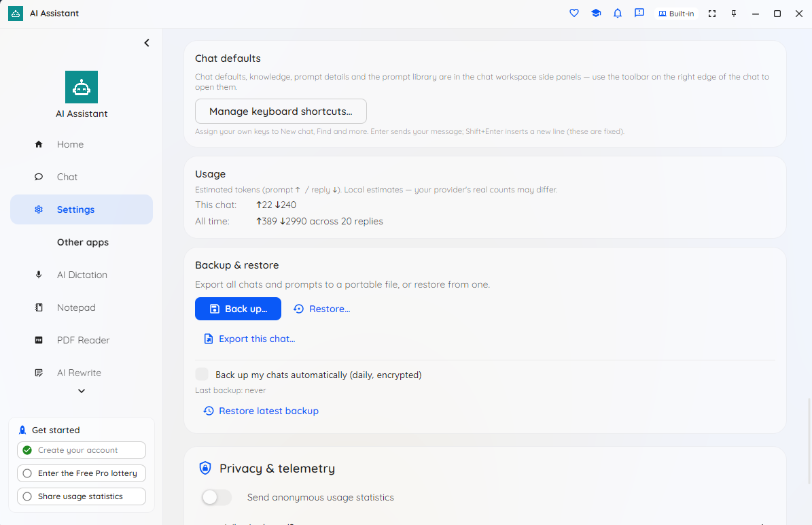
Task: Click Create your account checklist item
Action: 82,450
